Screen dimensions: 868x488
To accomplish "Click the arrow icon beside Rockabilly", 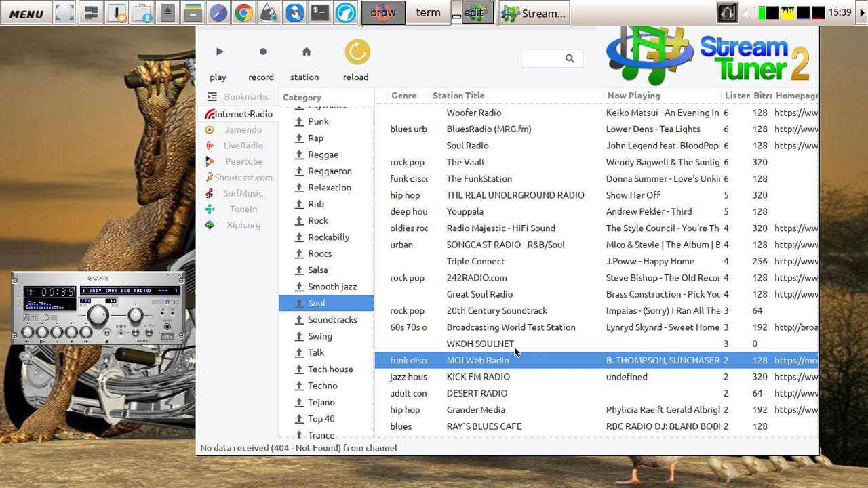I will pyautogui.click(x=299, y=237).
